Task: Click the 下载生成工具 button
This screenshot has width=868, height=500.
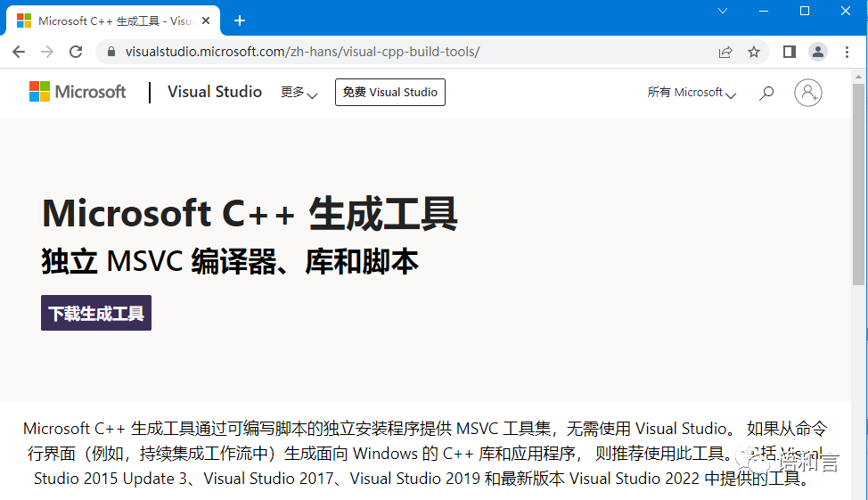Action: (96, 313)
